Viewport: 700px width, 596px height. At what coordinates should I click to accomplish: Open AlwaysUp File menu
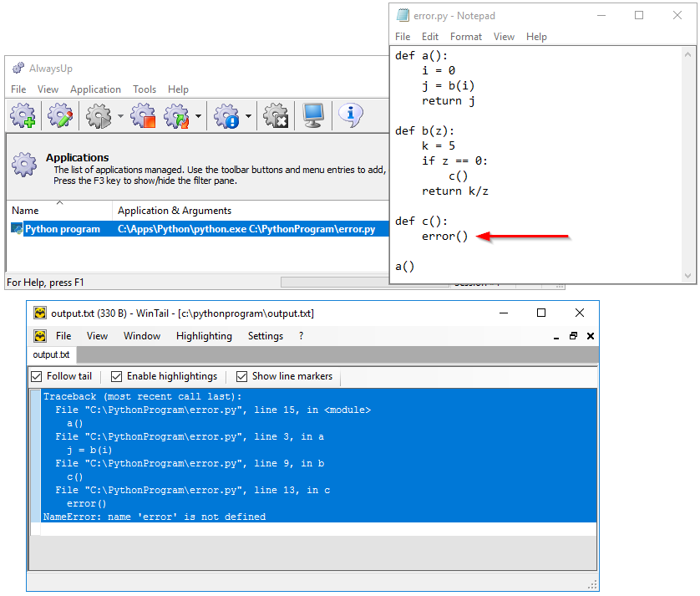tap(18, 89)
